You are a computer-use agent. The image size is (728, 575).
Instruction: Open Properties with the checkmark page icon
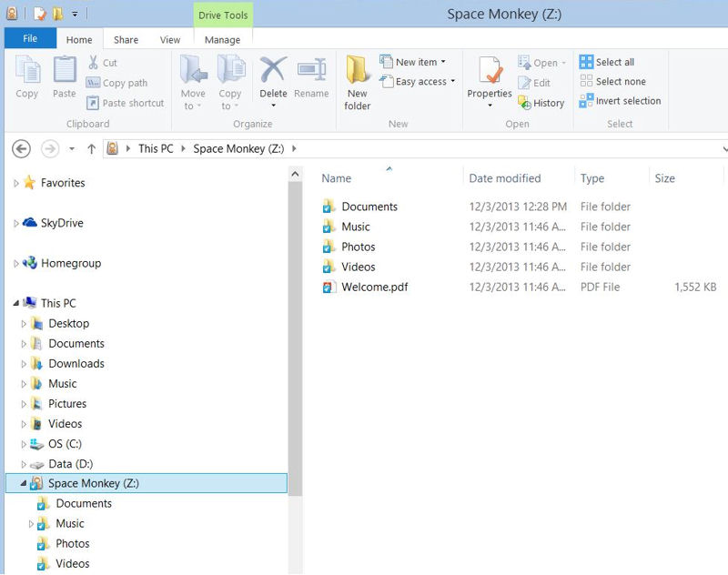click(490, 71)
